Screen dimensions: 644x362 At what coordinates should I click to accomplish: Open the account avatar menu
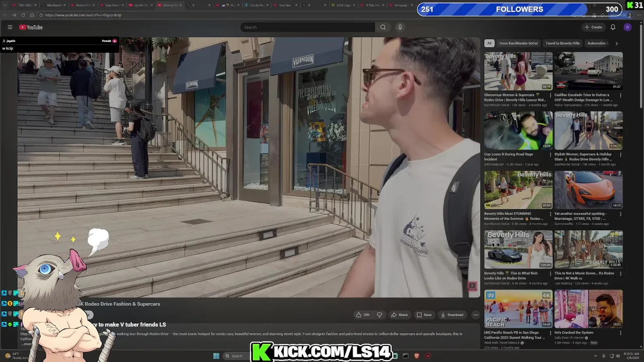point(627,27)
